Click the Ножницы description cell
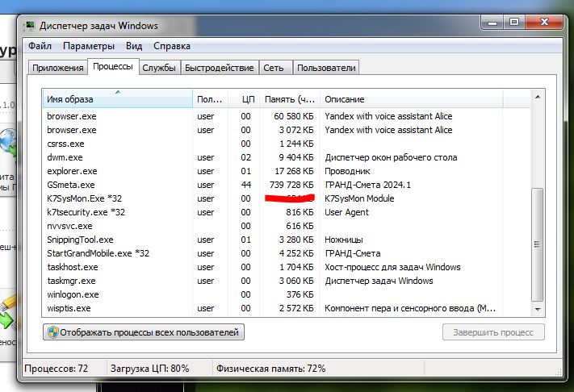 (344, 240)
